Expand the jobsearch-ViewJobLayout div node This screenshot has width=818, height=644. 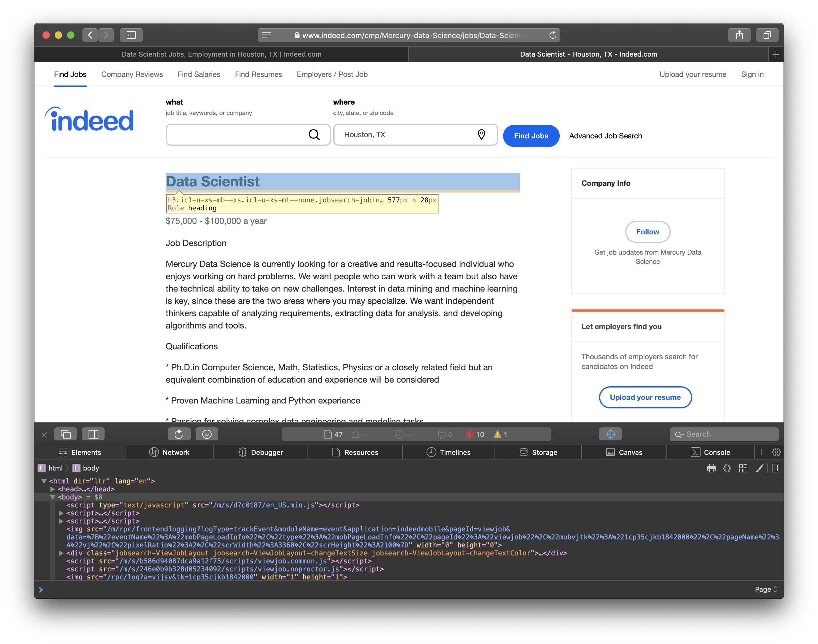(61, 553)
